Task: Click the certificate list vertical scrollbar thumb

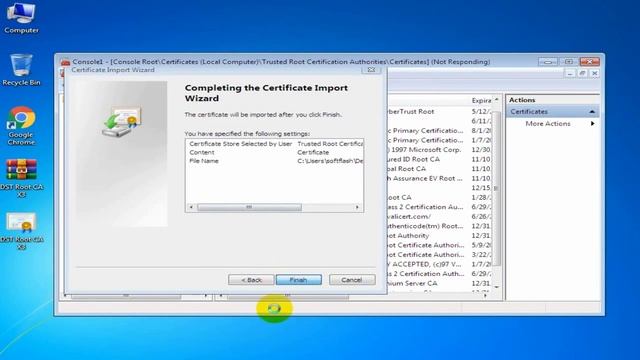Action: [496, 189]
